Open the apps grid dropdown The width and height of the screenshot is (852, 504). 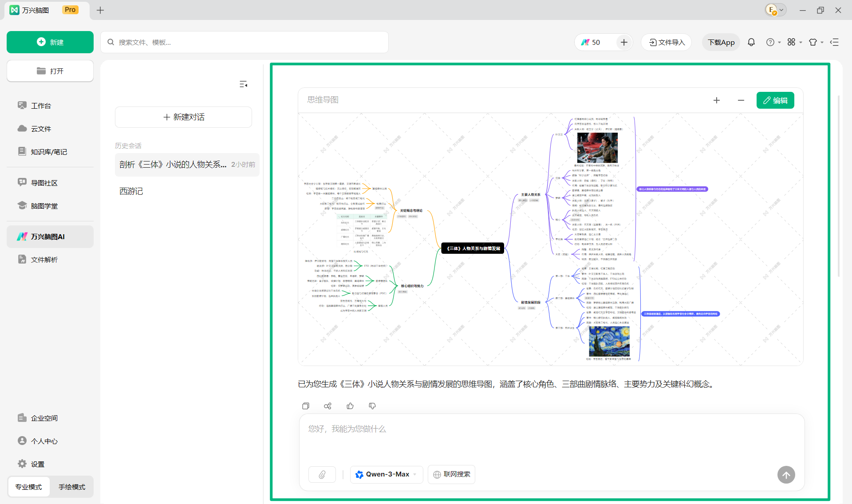pyautogui.click(x=794, y=42)
